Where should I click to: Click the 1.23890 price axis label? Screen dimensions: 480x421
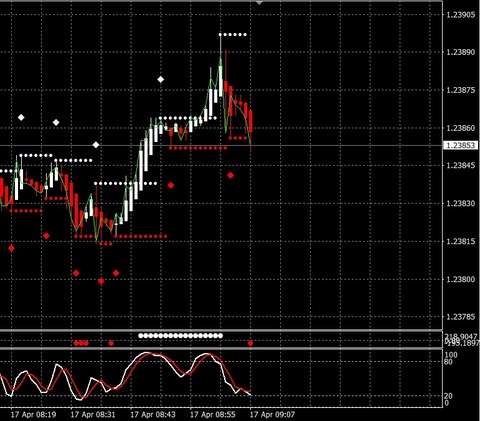point(461,52)
